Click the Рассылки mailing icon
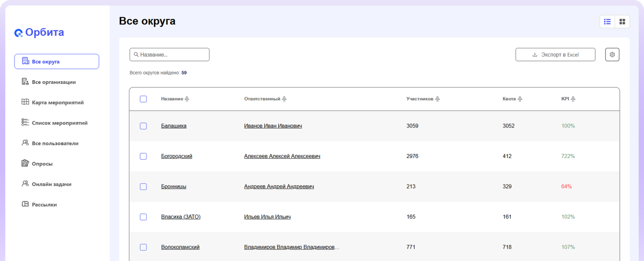This screenshot has height=261, width=644. pos(25,204)
